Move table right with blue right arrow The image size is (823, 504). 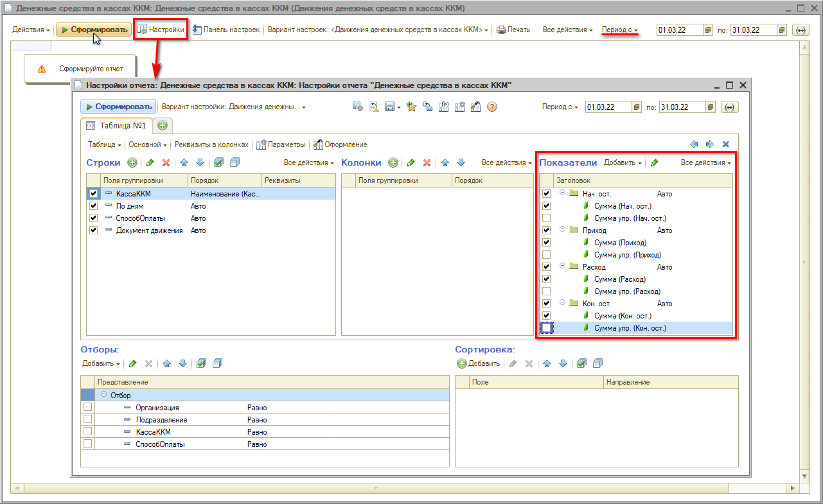[710, 144]
